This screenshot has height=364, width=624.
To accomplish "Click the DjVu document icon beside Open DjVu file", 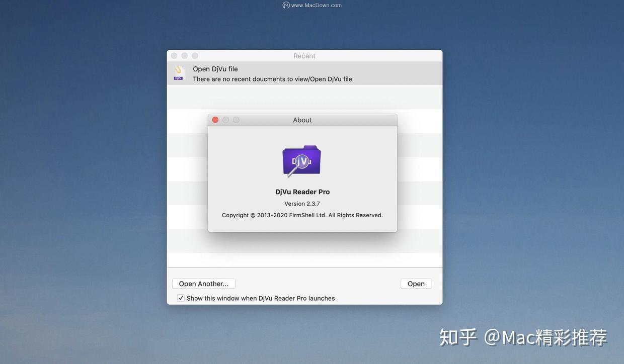I will click(179, 73).
